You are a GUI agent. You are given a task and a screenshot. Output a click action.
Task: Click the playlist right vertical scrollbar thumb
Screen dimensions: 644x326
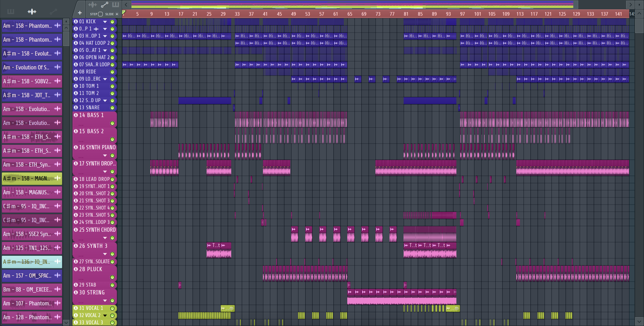tap(639, 25)
